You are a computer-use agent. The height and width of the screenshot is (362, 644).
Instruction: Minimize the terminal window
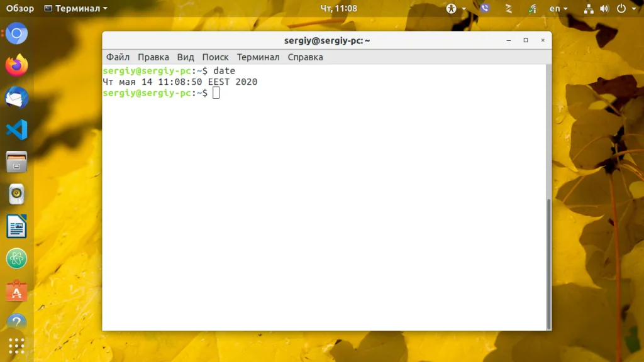508,40
